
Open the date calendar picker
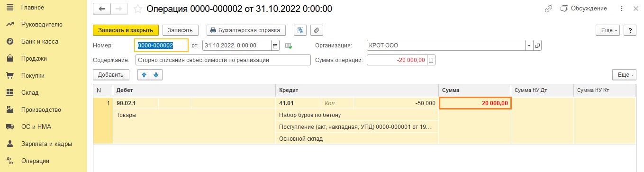click(x=275, y=45)
